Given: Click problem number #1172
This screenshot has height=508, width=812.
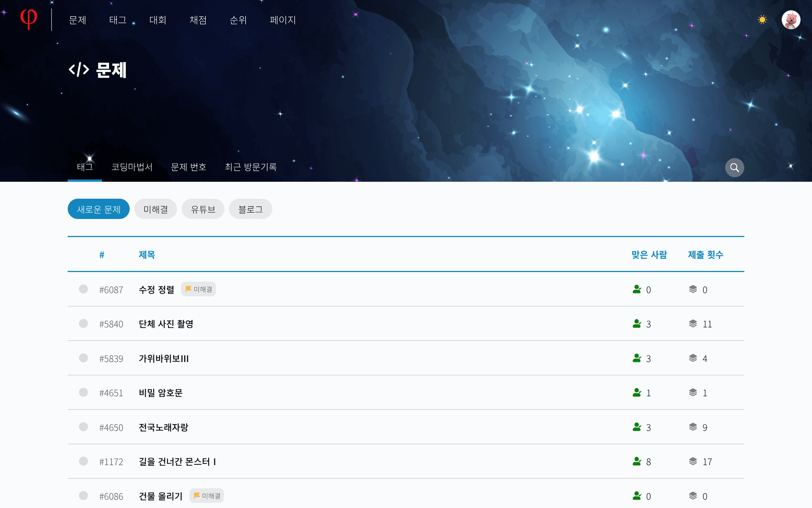Looking at the screenshot, I should [x=111, y=462].
